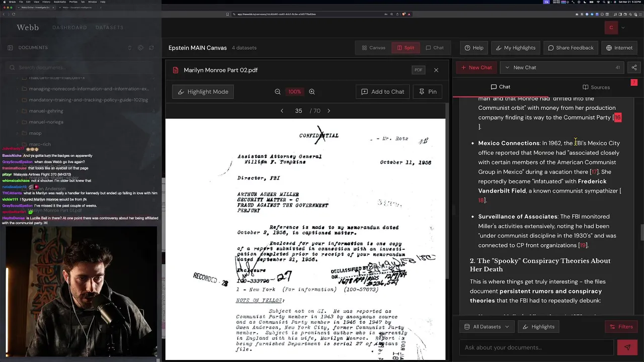Click the maop folder icon
644x362 pixels.
pyautogui.click(x=24, y=133)
